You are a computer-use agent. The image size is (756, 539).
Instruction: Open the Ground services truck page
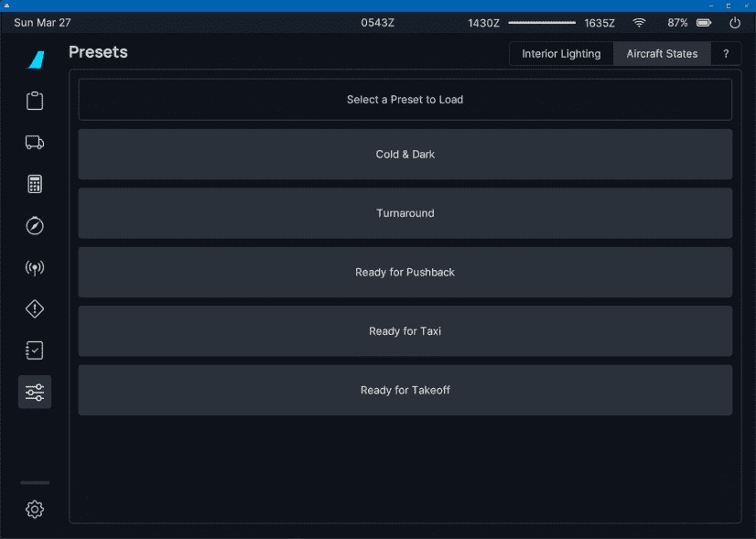[35, 142]
